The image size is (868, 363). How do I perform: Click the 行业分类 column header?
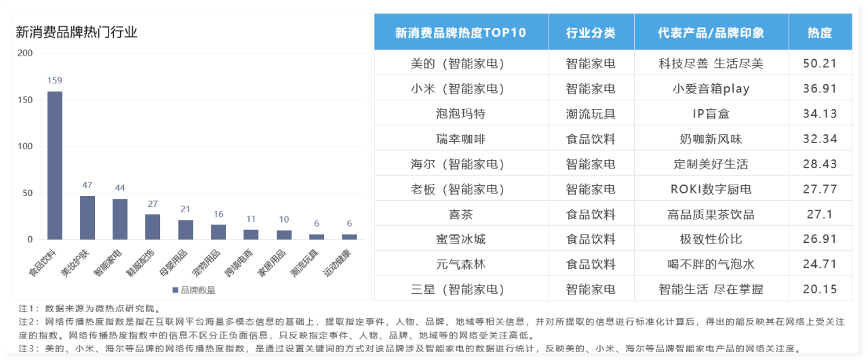(x=591, y=33)
